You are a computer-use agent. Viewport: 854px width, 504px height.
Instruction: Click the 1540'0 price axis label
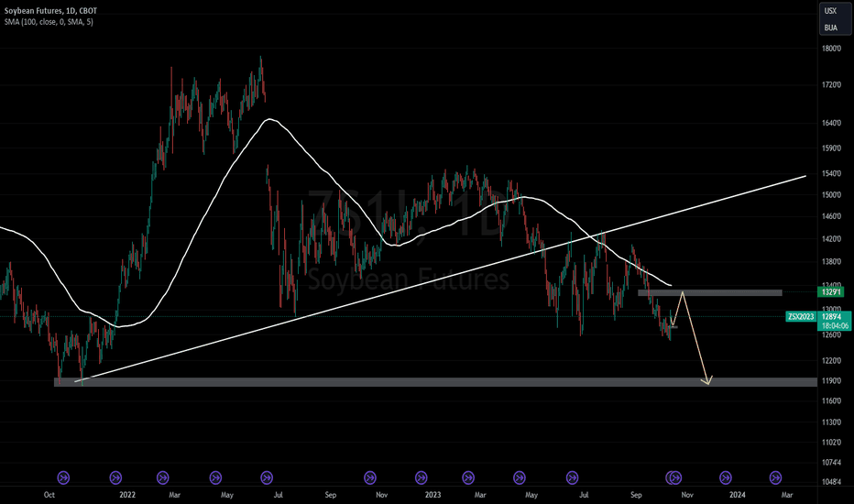pos(831,174)
